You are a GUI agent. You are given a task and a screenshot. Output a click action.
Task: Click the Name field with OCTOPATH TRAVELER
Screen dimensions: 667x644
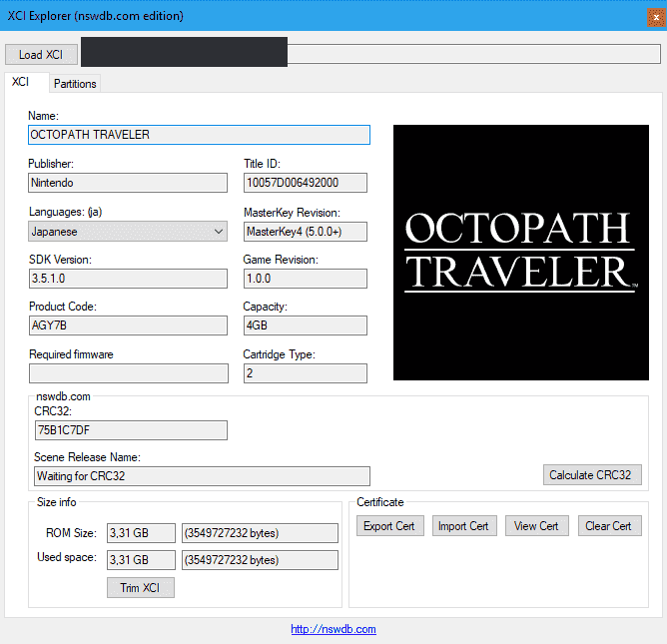(x=199, y=135)
